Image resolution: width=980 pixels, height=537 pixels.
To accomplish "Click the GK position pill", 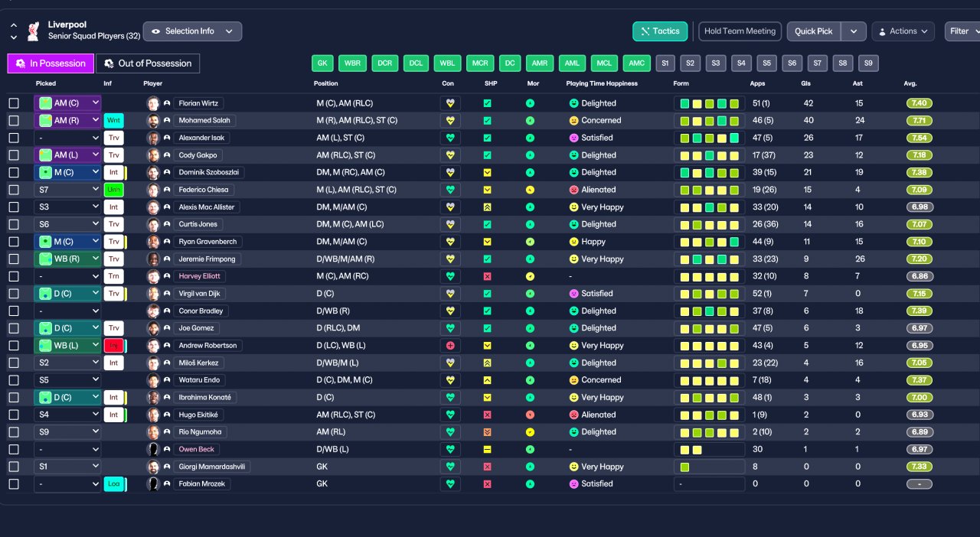I will [322, 63].
